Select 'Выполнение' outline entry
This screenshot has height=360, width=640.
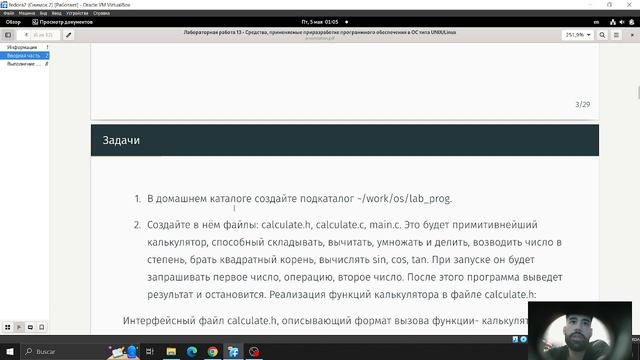[x=24, y=64]
